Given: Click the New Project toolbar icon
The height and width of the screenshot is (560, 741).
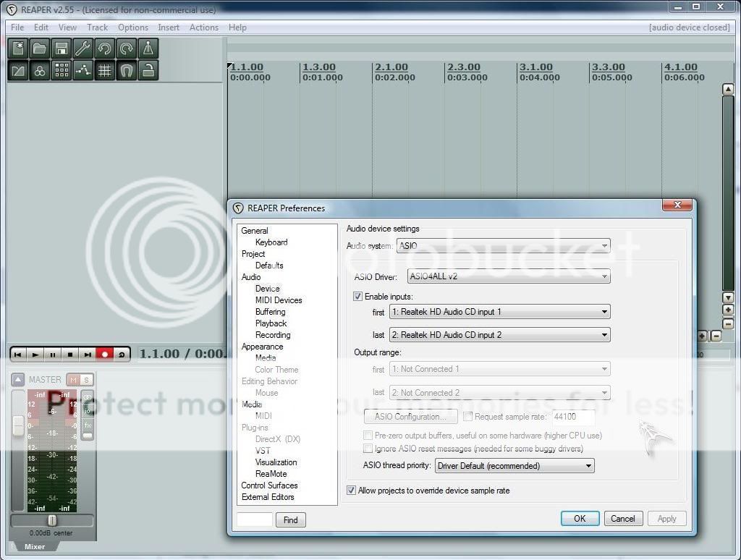Looking at the screenshot, I should [x=18, y=48].
